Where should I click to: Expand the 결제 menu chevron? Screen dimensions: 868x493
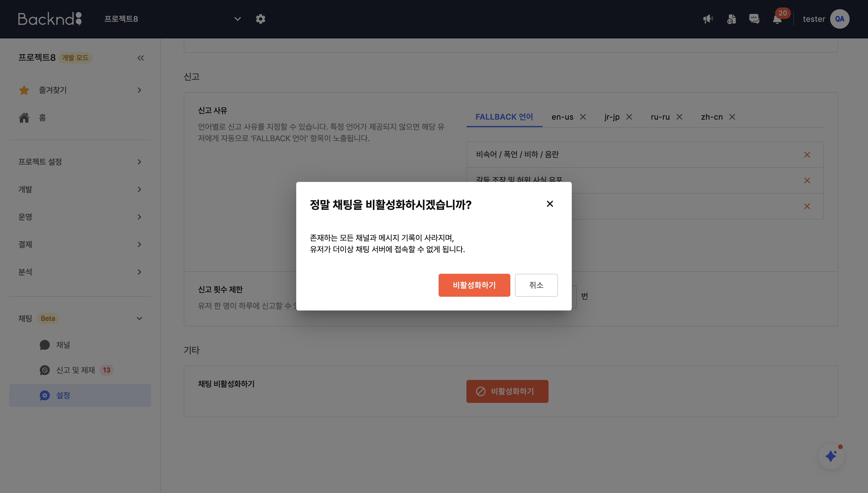(139, 244)
